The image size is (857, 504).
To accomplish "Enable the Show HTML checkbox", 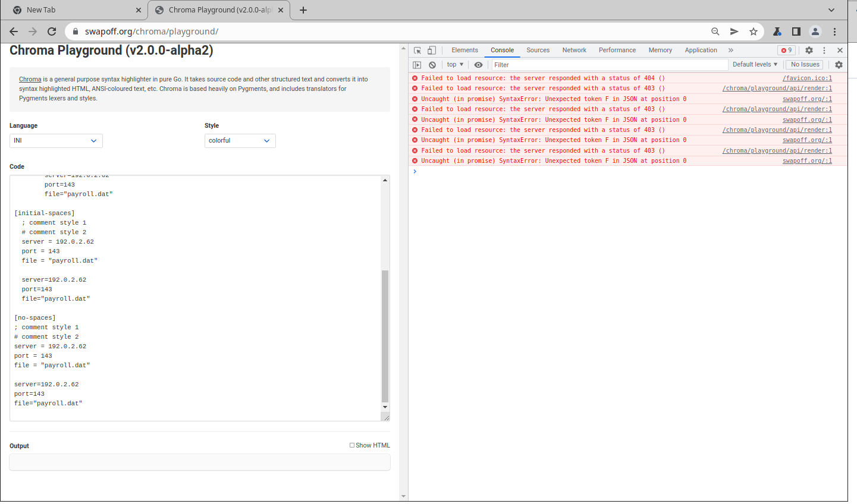I will point(351,445).
